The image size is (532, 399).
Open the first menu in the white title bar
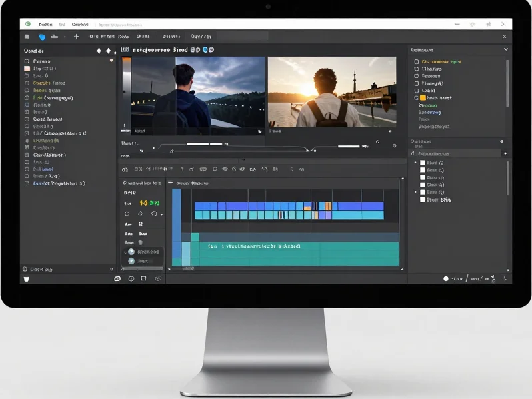[x=45, y=25]
